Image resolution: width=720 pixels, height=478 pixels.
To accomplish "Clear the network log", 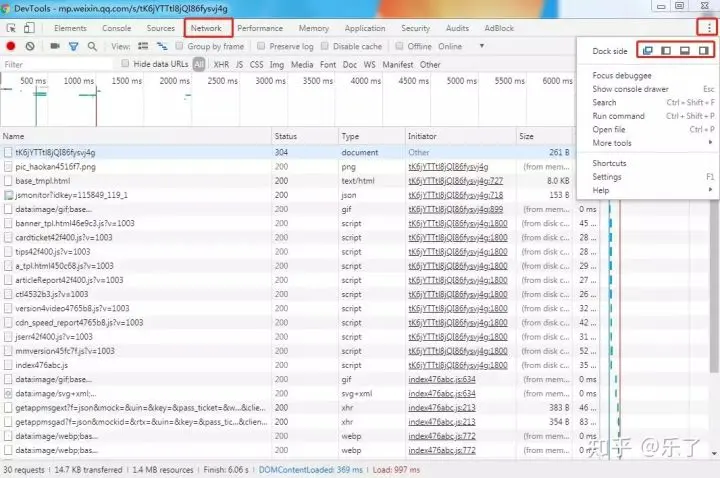I will click(x=30, y=46).
